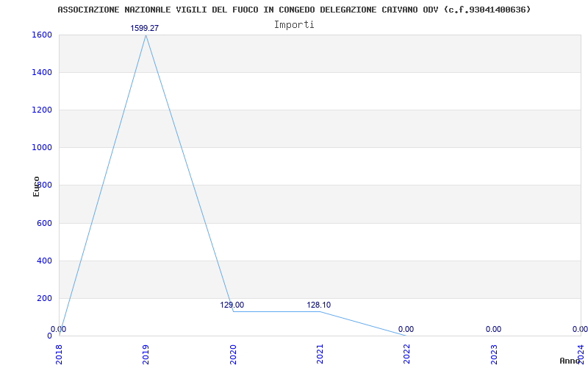Click the 2020 x-axis year label
This screenshot has width=588, height=368.
click(x=233, y=354)
